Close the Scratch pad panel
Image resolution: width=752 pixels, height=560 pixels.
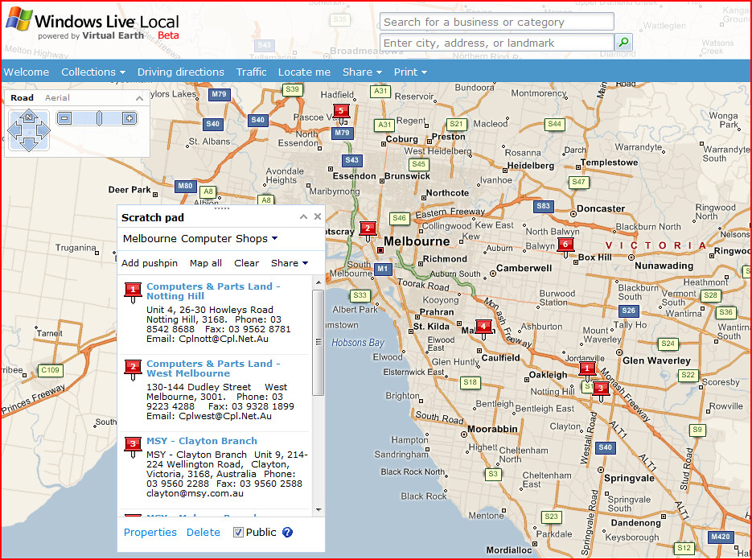pyautogui.click(x=318, y=217)
